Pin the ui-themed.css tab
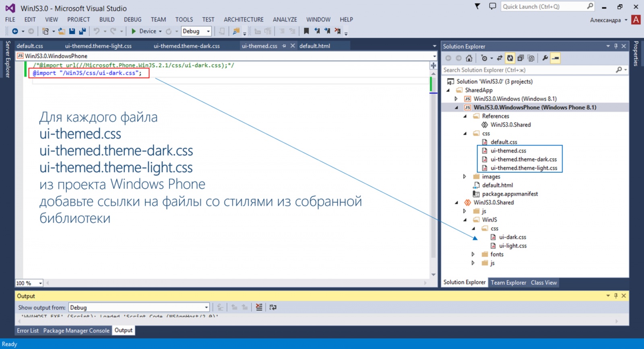 click(284, 46)
